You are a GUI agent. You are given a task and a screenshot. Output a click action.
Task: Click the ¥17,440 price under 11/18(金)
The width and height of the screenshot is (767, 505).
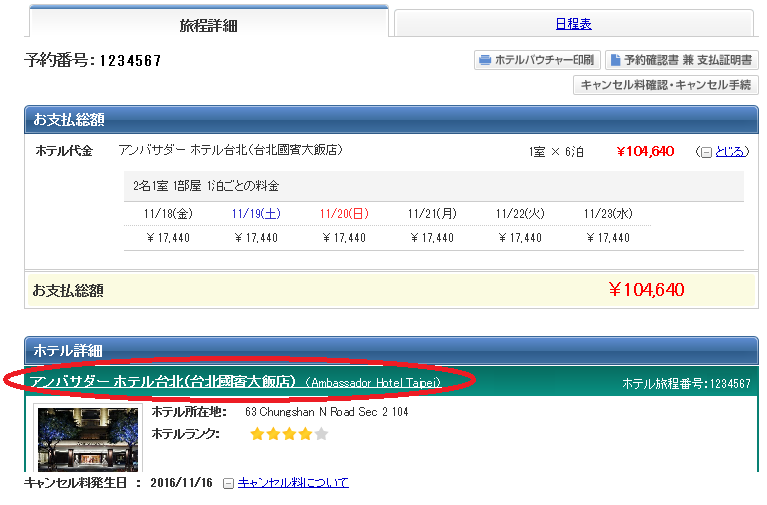(168, 238)
